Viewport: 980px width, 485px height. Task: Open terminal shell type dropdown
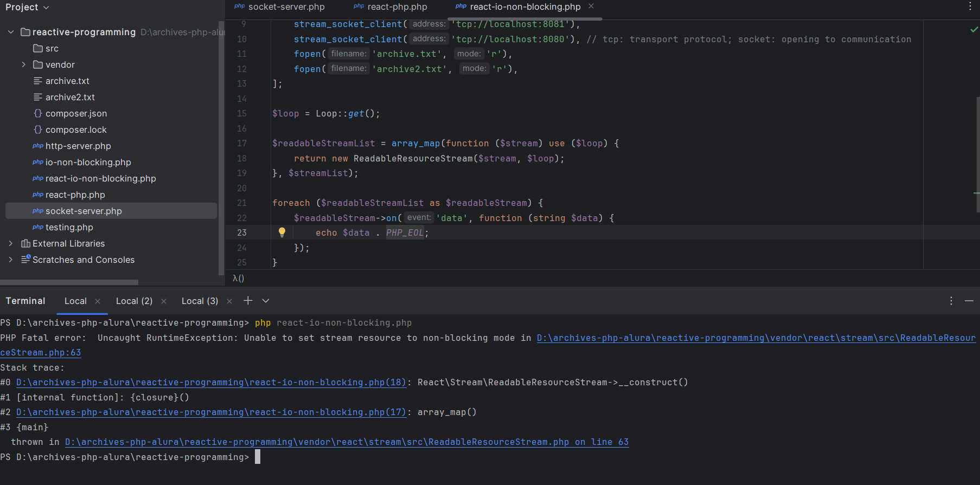tap(266, 301)
